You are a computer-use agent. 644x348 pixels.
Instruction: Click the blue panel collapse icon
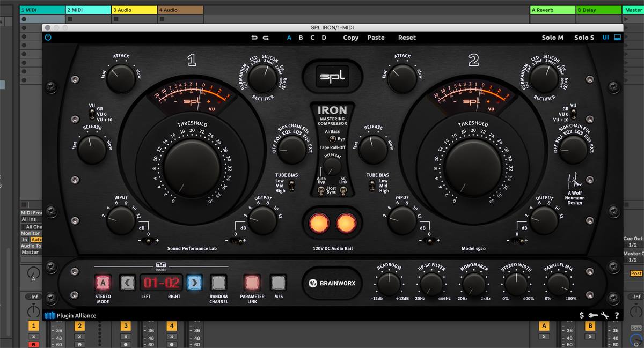[618, 38]
